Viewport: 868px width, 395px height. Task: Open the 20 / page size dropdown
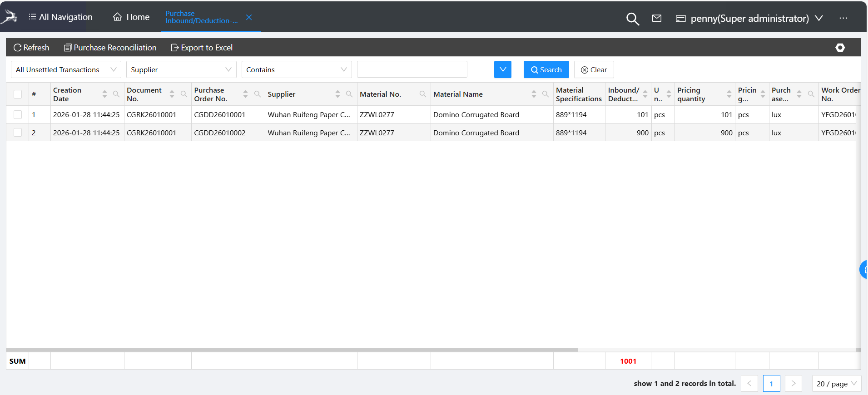point(836,384)
